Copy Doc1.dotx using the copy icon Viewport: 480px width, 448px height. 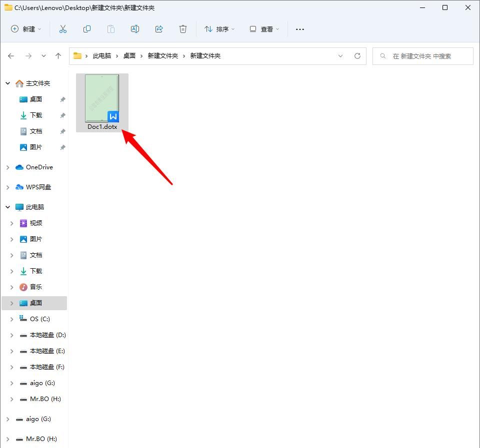click(87, 29)
